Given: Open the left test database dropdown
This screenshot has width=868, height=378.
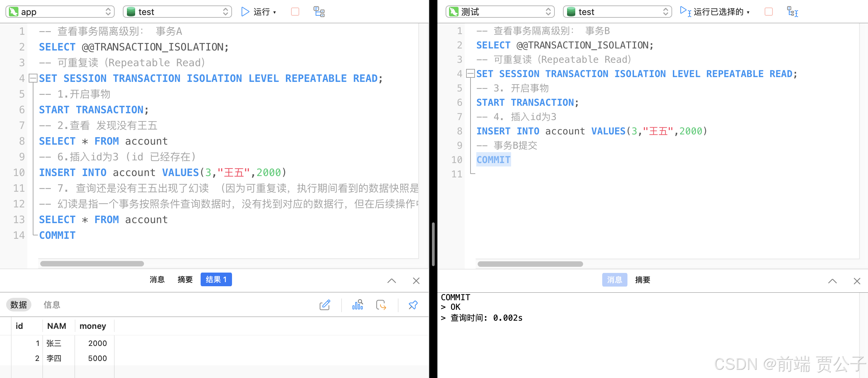Looking at the screenshot, I should click(177, 12).
